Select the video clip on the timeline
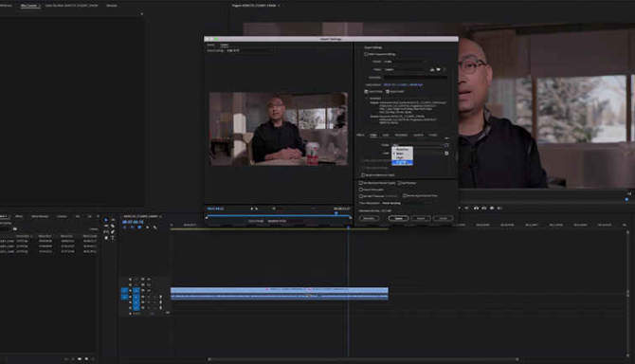Image resolution: width=635 pixels, height=364 pixels. [280, 290]
